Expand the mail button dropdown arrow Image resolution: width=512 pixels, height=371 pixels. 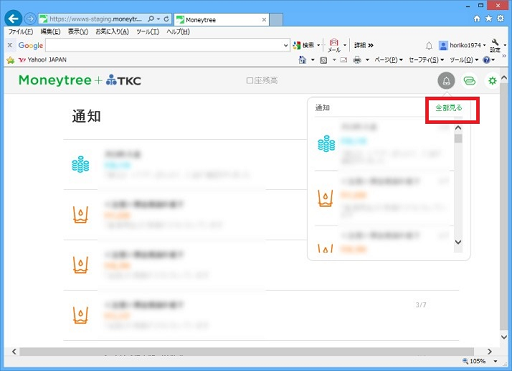[x=345, y=45]
